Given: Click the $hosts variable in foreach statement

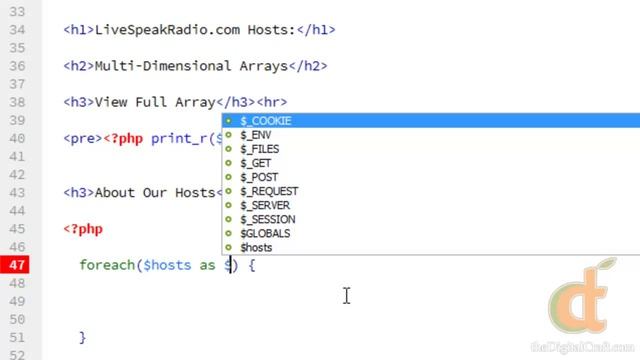Looking at the screenshot, I should pyautogui.click(x=167, y=265).
